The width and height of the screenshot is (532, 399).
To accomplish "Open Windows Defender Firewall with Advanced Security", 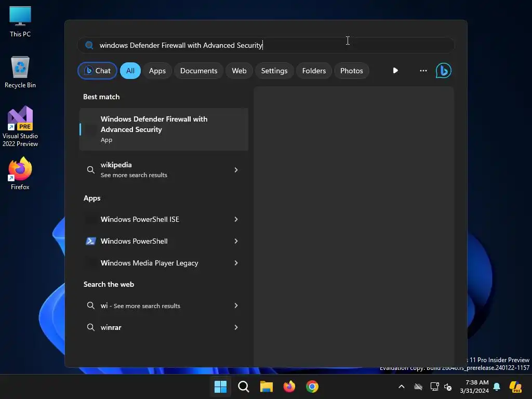I will (164, 129).
